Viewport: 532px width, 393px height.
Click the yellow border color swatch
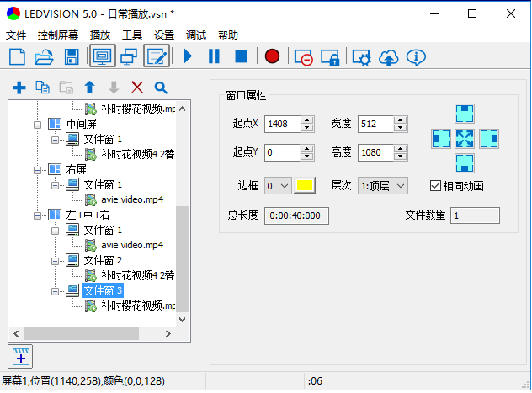pyautogui.click(x=304, y=185)
